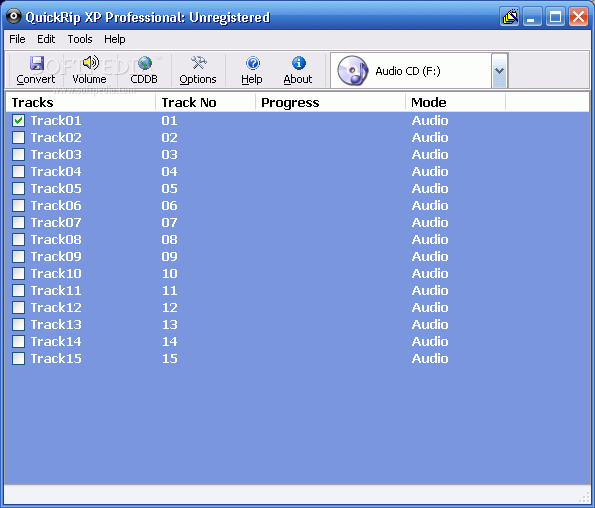Click the QuickRip title bar app icon
This screenshot has width=595, height=508.
14,16
